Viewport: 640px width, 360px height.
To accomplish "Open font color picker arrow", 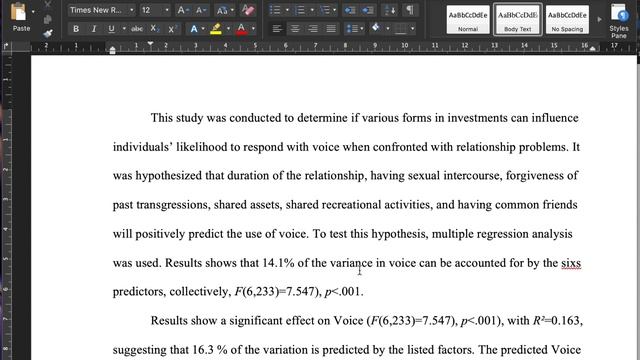I will [253, 29].
